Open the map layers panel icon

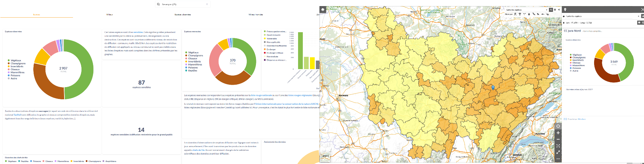(323, 10)
